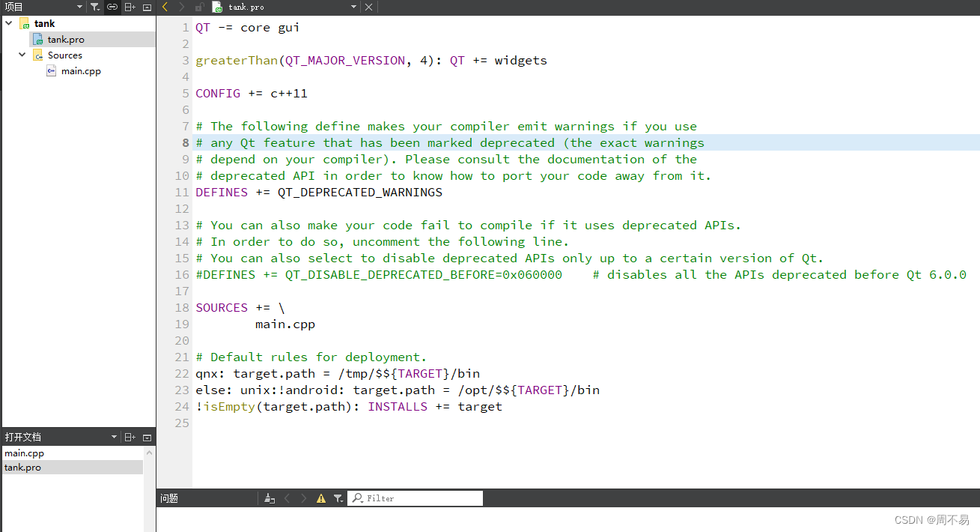Toggle show warnings in issues pane
The height and width of the screenshot is (532, 980).
click(x=321, y=498)
